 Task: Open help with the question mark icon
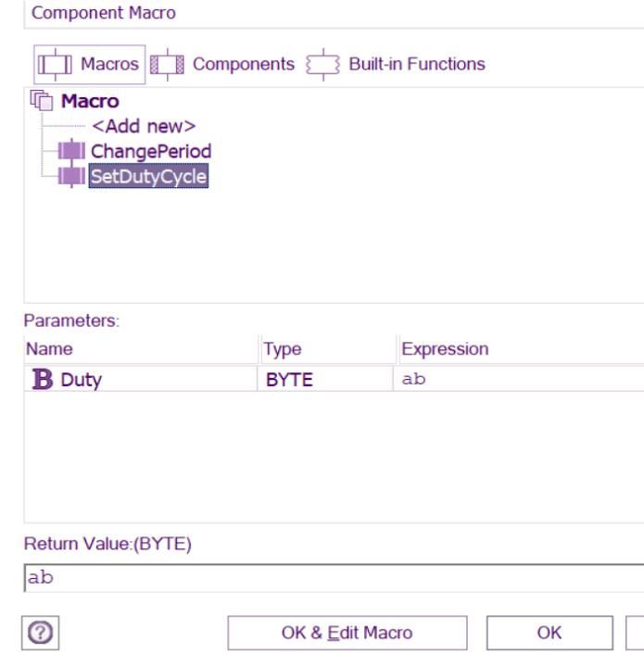click(x=40, y=633)
